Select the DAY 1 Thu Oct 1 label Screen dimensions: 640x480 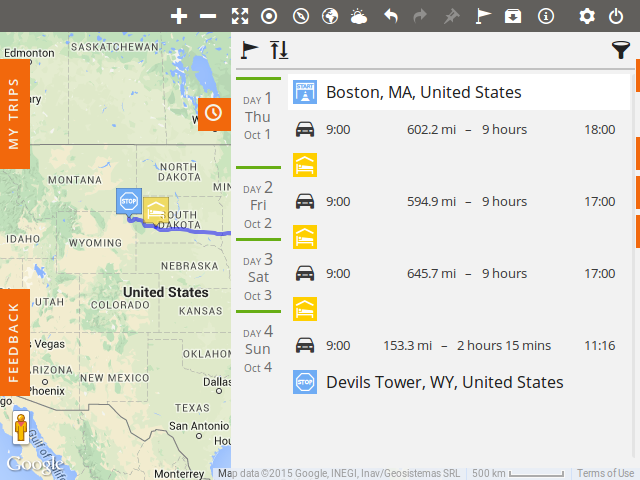point(258,117)
